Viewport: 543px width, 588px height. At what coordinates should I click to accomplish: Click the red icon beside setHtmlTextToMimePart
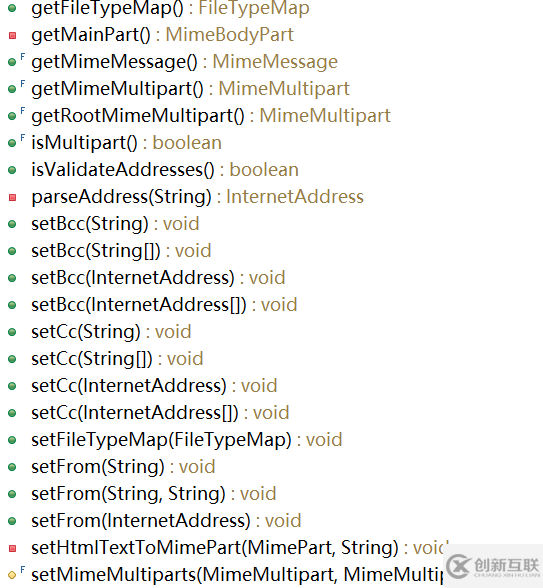12,548
